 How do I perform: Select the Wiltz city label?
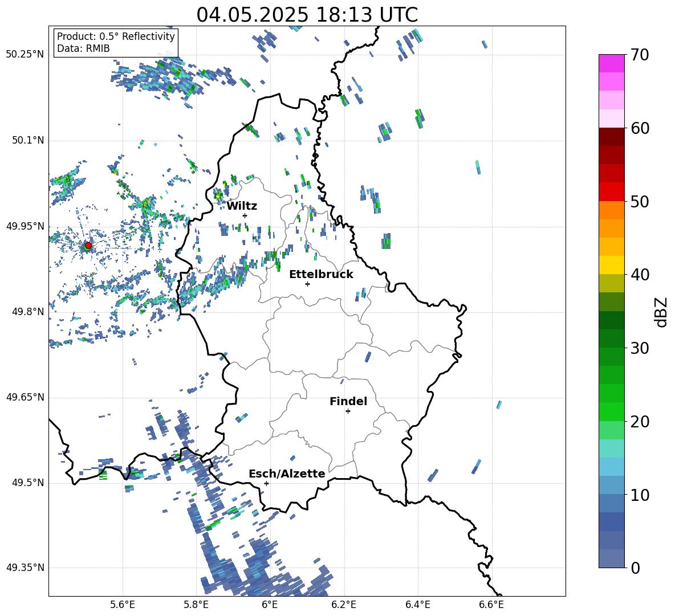242,206
